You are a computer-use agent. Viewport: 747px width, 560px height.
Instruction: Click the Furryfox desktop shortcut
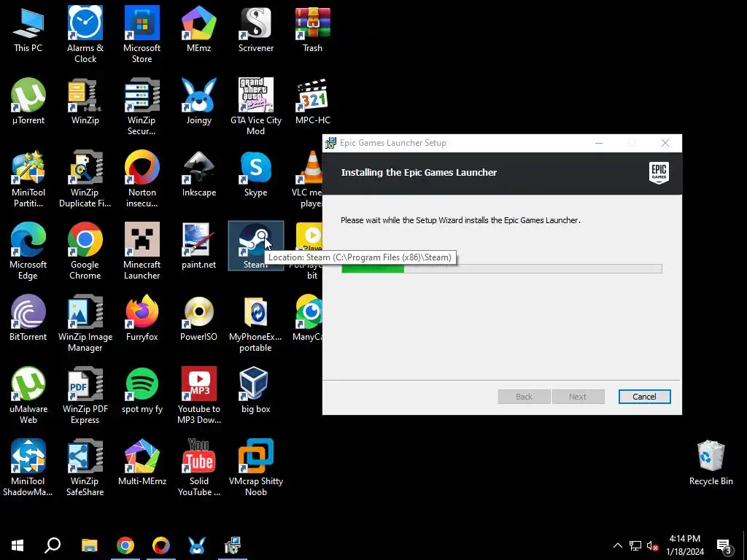(x=142, y=318)
